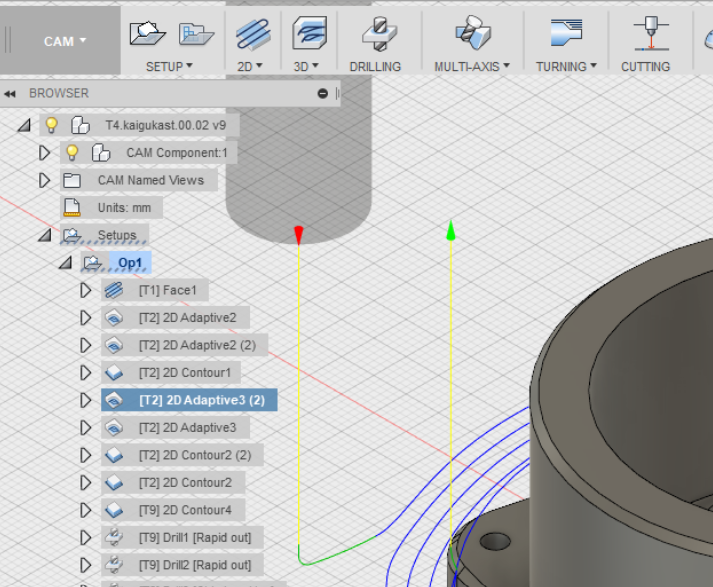Open the CAM workspace dropdown
Image resolution: width=713 pixels, height=587 pixels.
point(65,41)
